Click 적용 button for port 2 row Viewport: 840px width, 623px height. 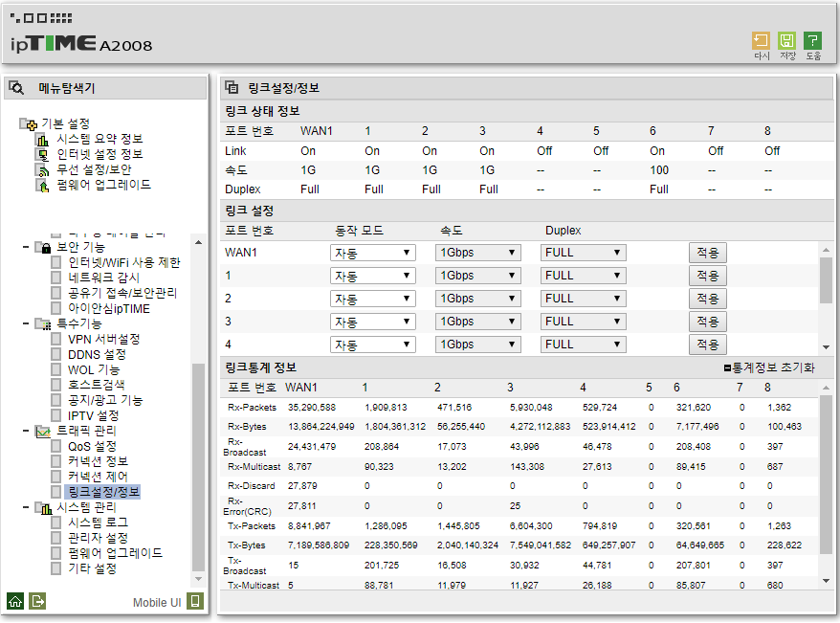(708, 299)
